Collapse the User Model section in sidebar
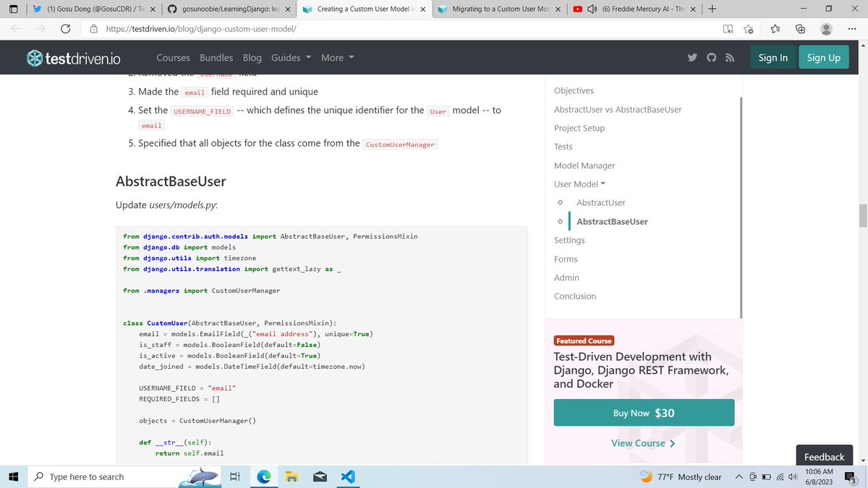Viewport: 868px width, 488px height. [580, 184]
